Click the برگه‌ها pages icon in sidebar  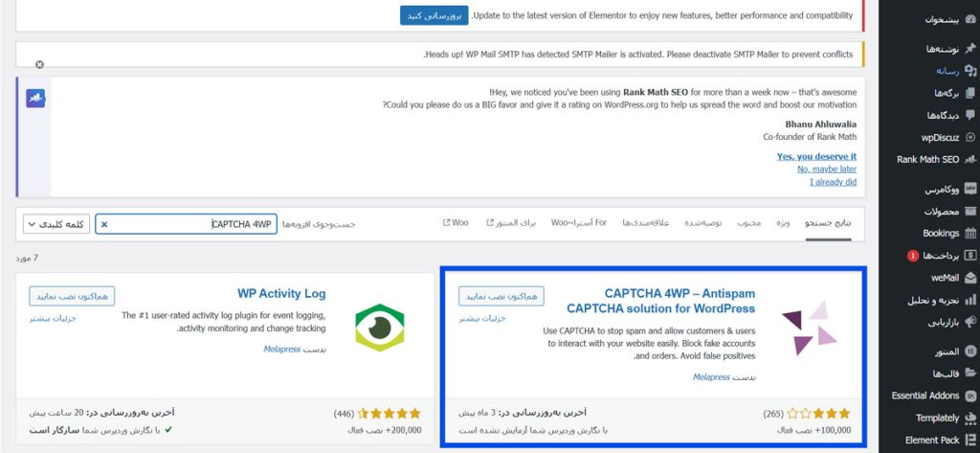(970, 93)
